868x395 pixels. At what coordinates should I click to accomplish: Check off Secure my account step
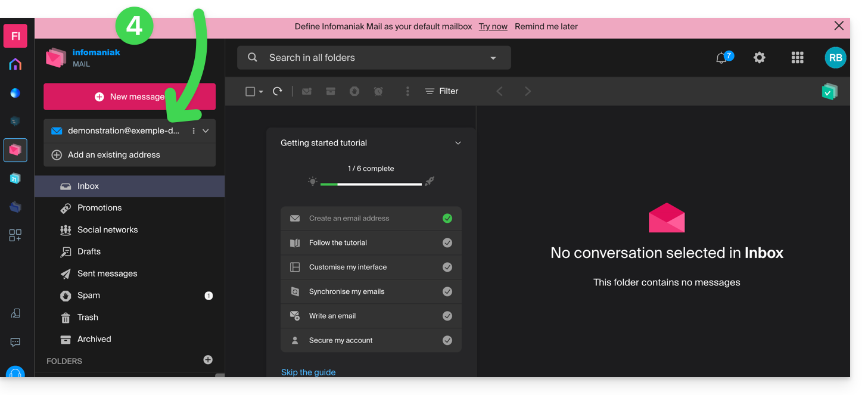[447, 341]
